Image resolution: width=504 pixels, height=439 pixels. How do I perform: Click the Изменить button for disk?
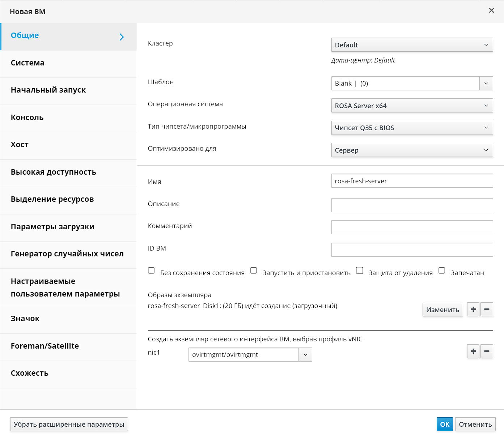pyautogui.click(x=442, y=310)
